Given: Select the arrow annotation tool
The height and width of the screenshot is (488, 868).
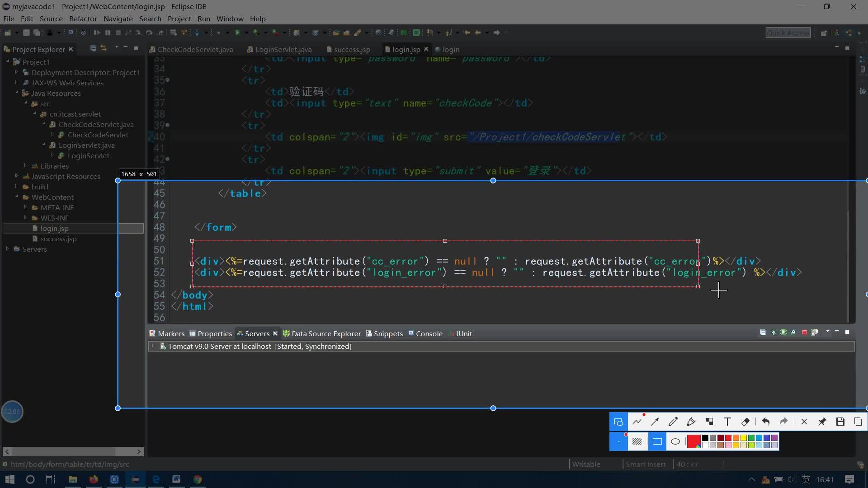Looking at the screenshot, I should pos(655,422).
